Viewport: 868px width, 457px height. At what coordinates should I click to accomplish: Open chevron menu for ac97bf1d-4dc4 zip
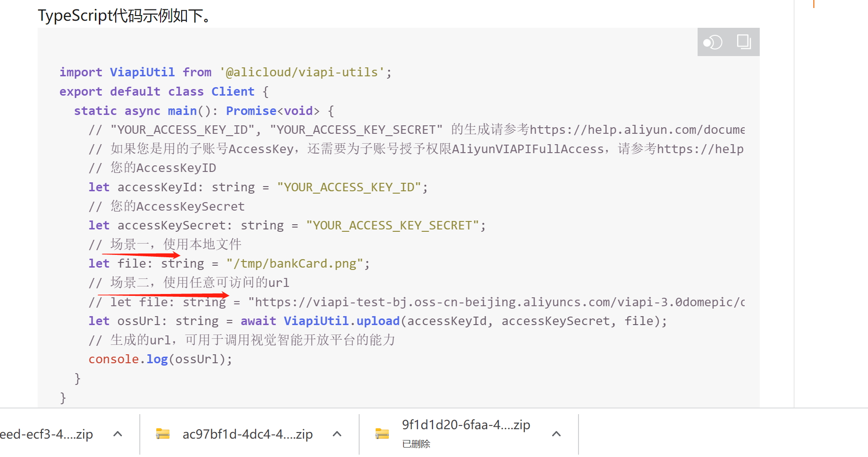coord(337,434)
